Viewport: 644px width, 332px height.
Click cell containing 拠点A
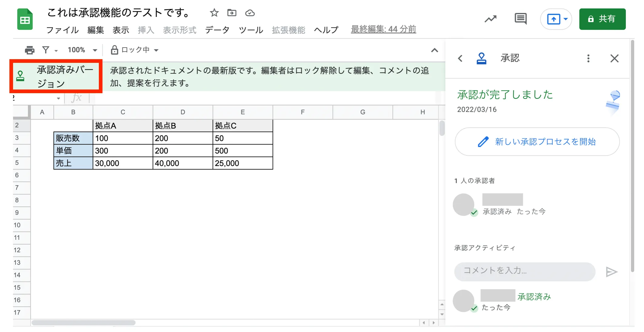click(123, 125)
